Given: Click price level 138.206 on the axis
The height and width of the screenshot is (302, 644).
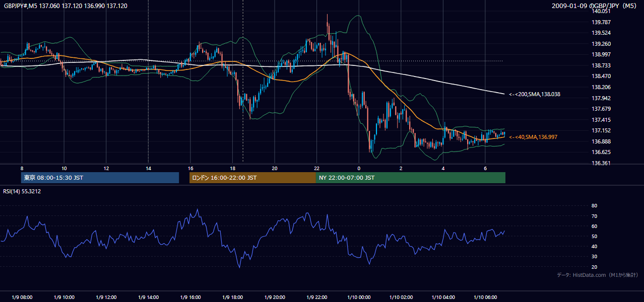Looking at the screenshot, I should [x=601, y=87].
